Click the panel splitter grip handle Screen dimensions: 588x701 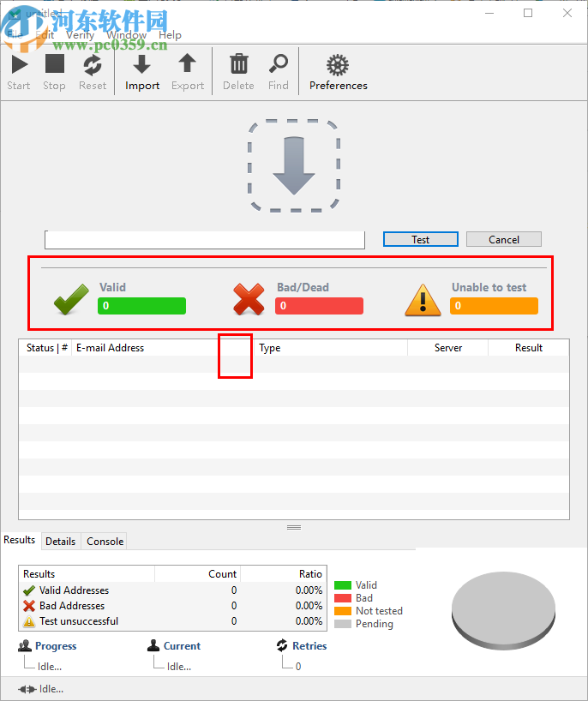pos(294,528)
